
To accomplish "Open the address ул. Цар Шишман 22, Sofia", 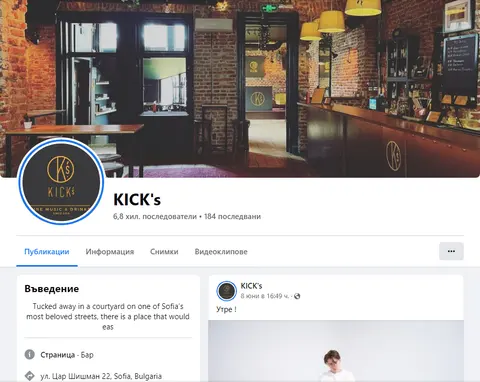I will pyautogui.click(x=101, y=376).
